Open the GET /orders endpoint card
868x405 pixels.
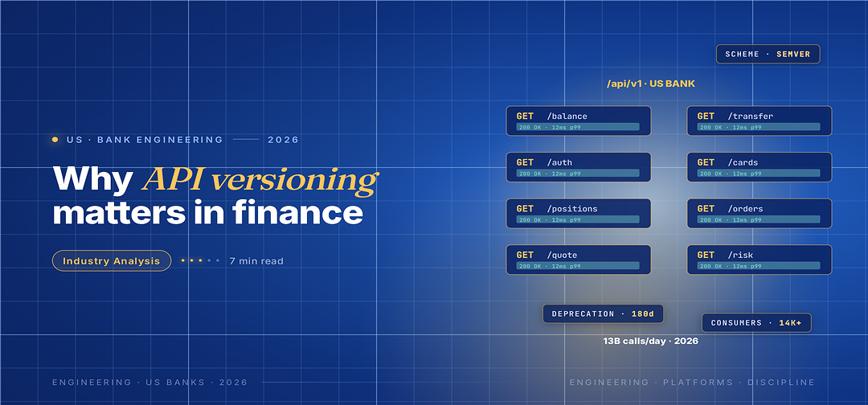click(759, 214)
